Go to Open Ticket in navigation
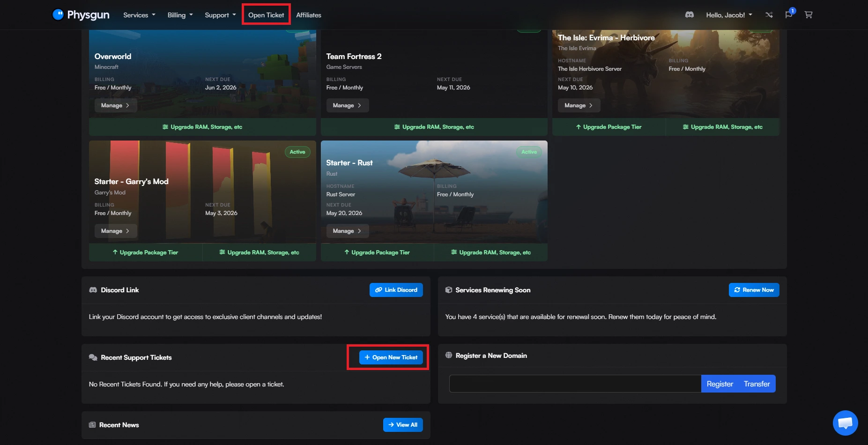 (x=266, y=15)
